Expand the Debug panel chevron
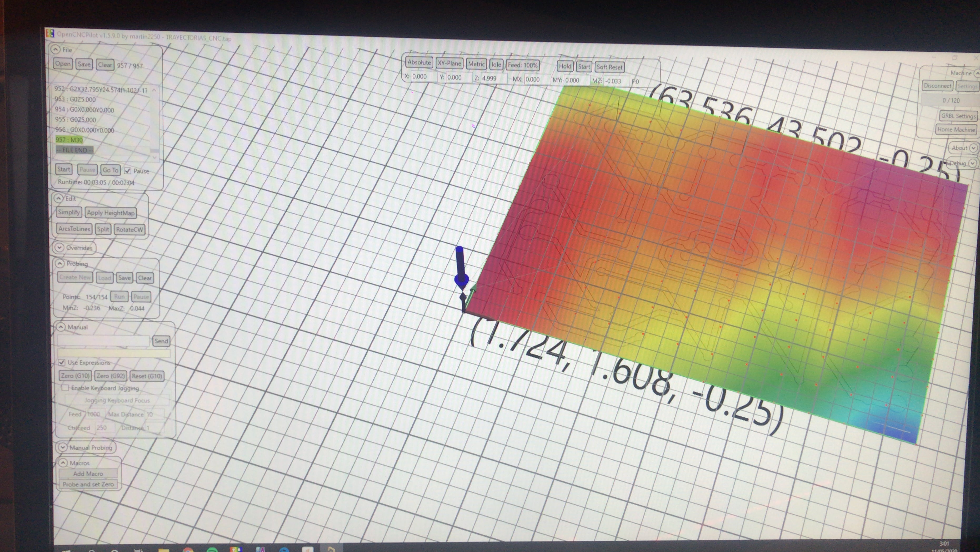 coord(972,163)
